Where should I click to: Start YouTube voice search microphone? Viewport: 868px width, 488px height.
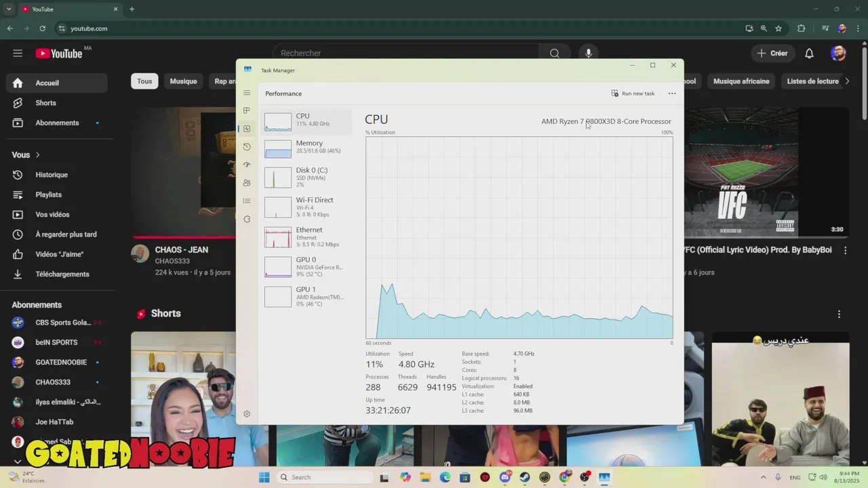588,53
